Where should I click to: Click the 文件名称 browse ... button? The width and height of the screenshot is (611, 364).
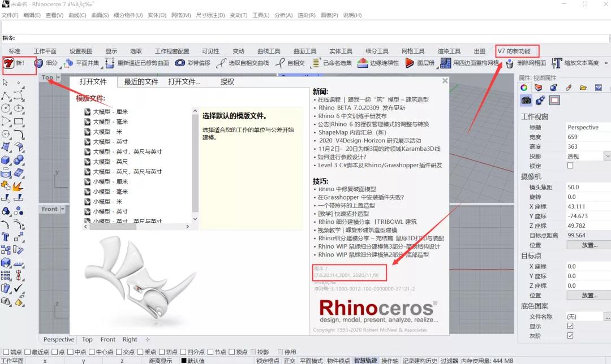(x=607, y=317)
